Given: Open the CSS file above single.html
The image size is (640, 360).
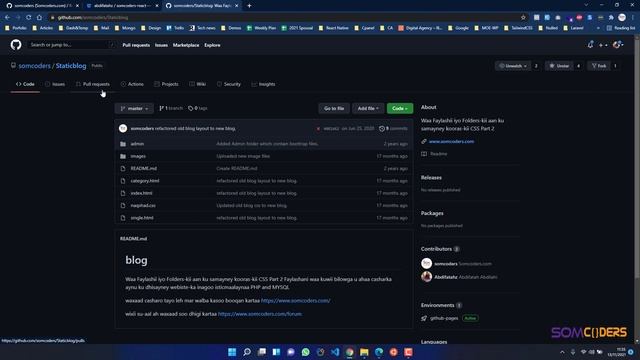Looking at the screenshot, I should click(143, 206).
